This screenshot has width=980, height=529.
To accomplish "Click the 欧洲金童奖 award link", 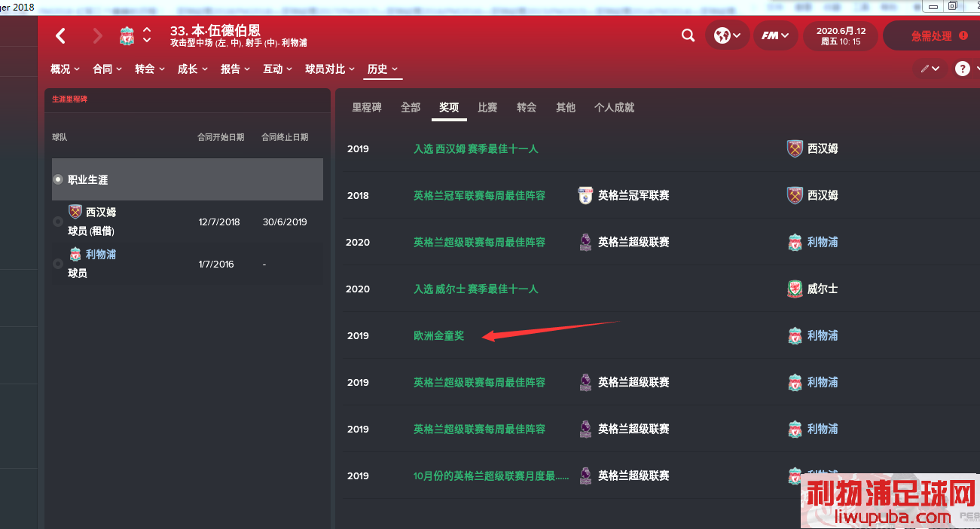I will pyautogui.click(x=439, y=335).
